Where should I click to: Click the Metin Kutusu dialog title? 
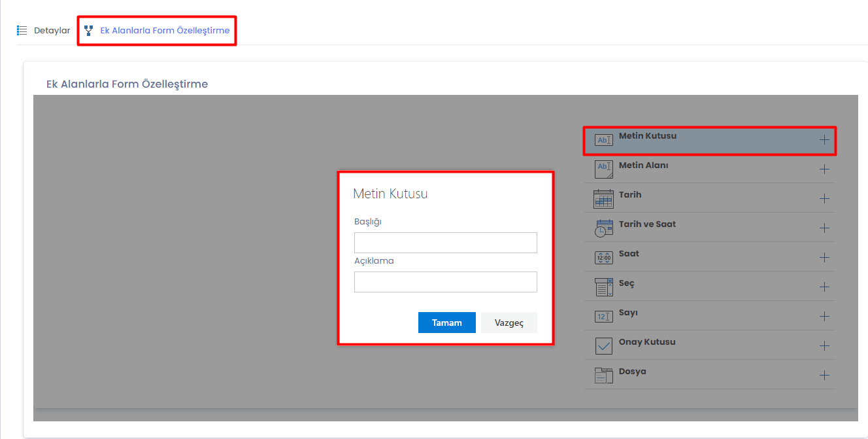point(390,194)
